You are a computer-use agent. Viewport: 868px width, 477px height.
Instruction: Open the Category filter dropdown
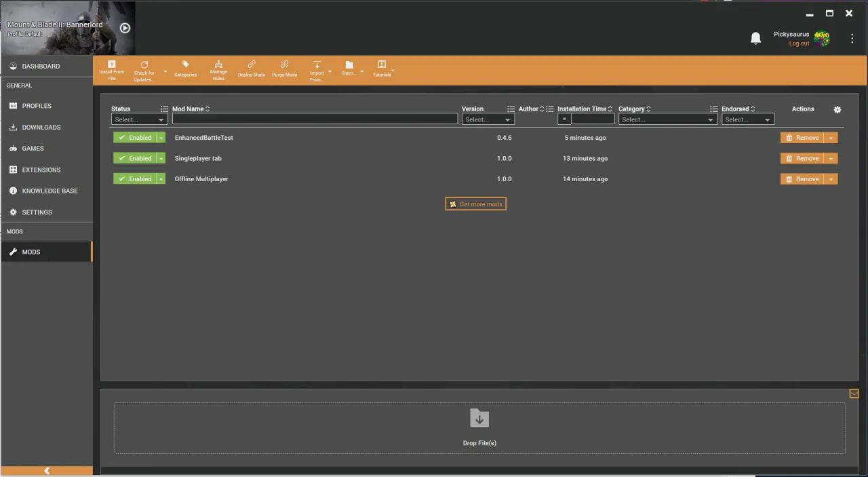667,119
